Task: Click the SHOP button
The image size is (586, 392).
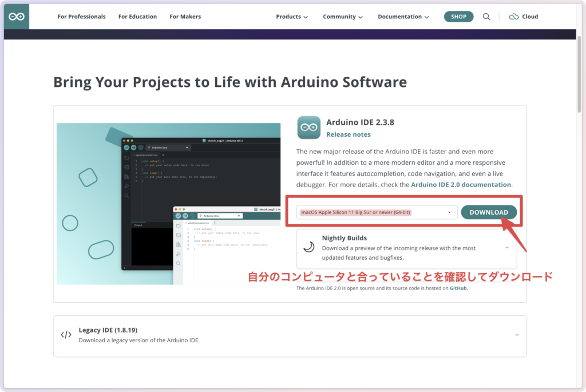Action: click(458, 17)
